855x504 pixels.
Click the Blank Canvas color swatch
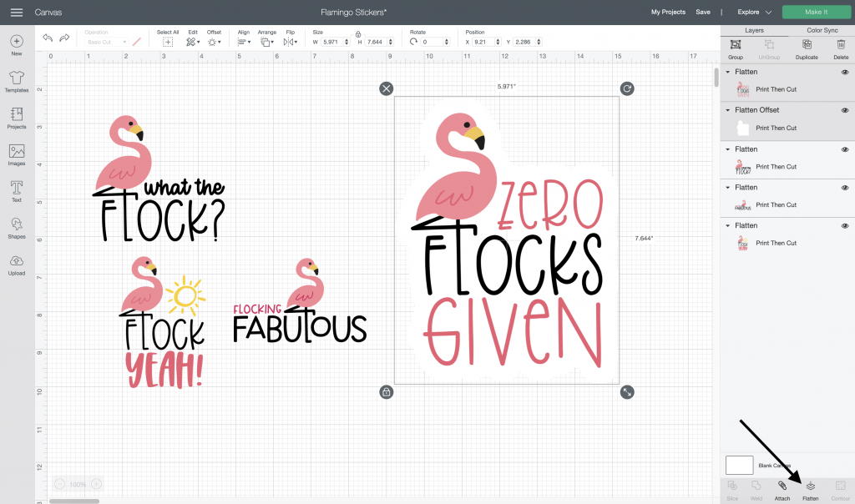740,466
